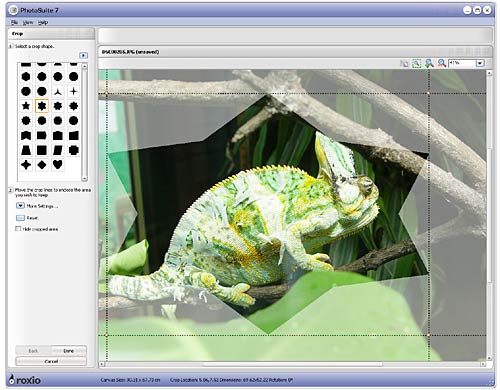Screen dimensions: 500x390
Task: Select the wavy flag banner shape
Action: click(x=26, y=135)
